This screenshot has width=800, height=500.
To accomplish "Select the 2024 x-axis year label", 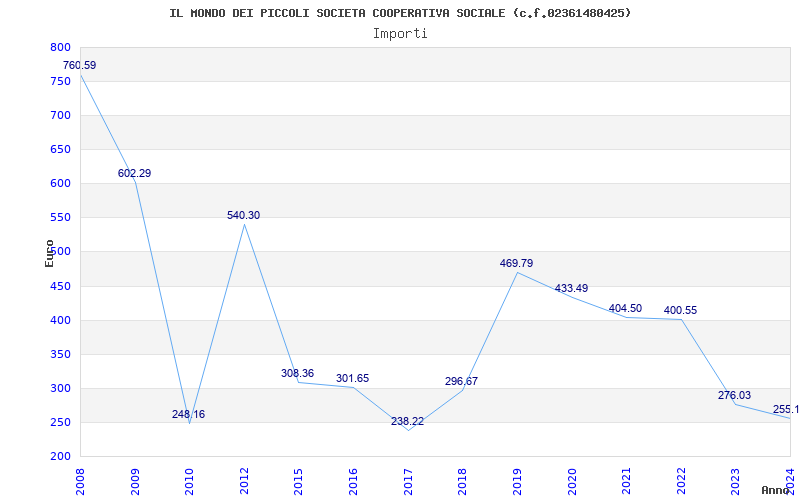I will click(790, 481).
